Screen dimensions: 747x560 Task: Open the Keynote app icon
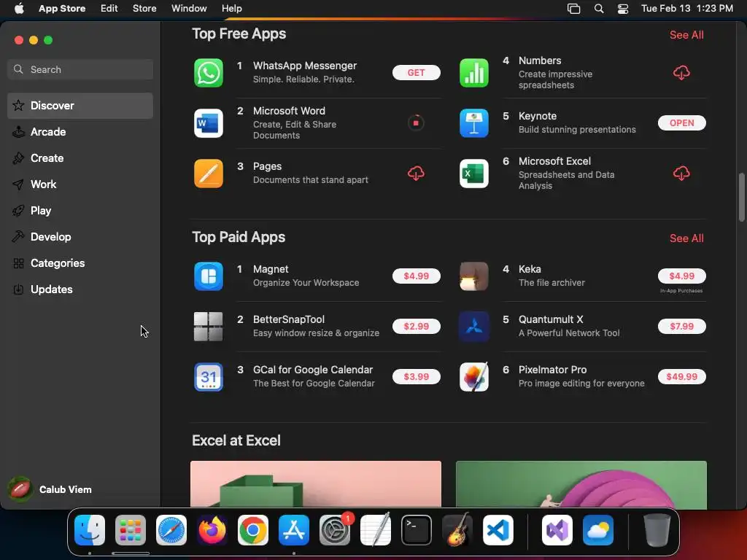coord(473,122)
